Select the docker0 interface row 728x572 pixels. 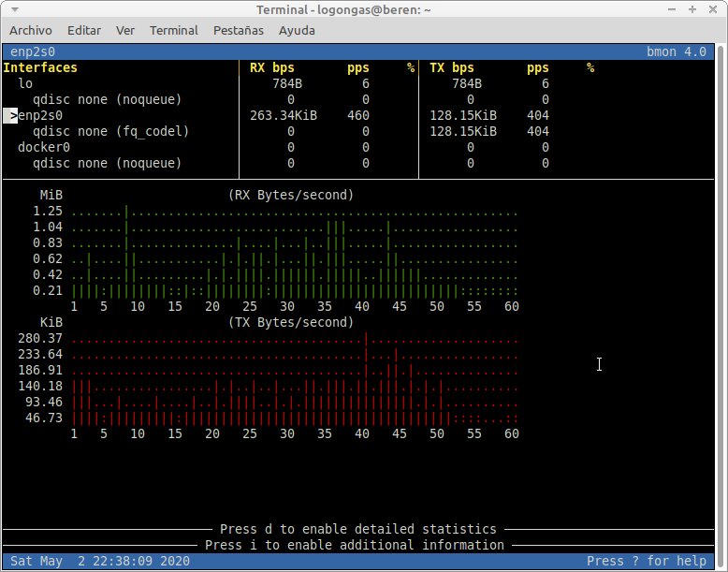(x=44, y=147)
